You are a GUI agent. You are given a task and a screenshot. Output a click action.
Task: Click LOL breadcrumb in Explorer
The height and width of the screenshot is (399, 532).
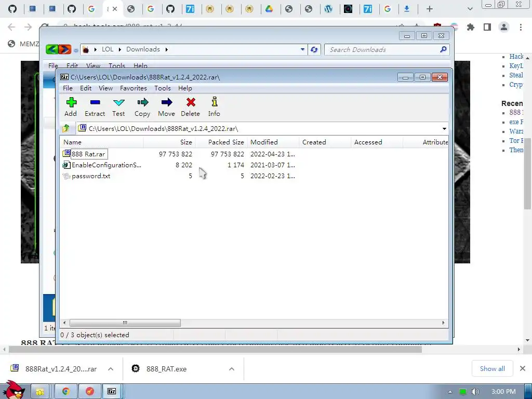tap(108, 49)
